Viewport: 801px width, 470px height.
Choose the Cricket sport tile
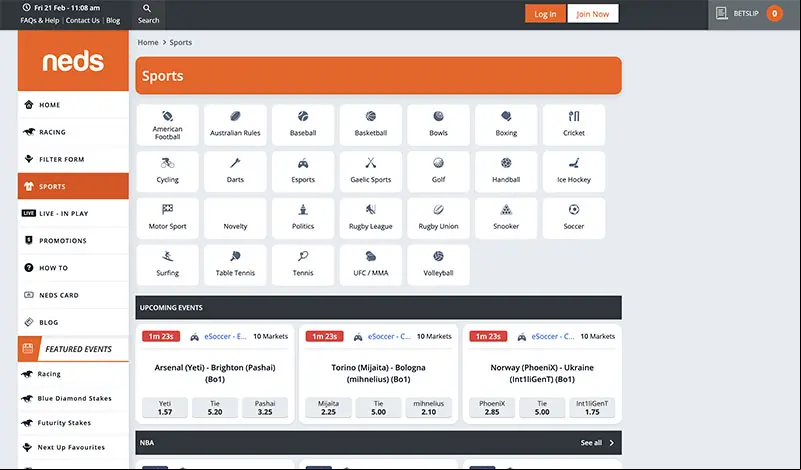click(x=574, y=125)
